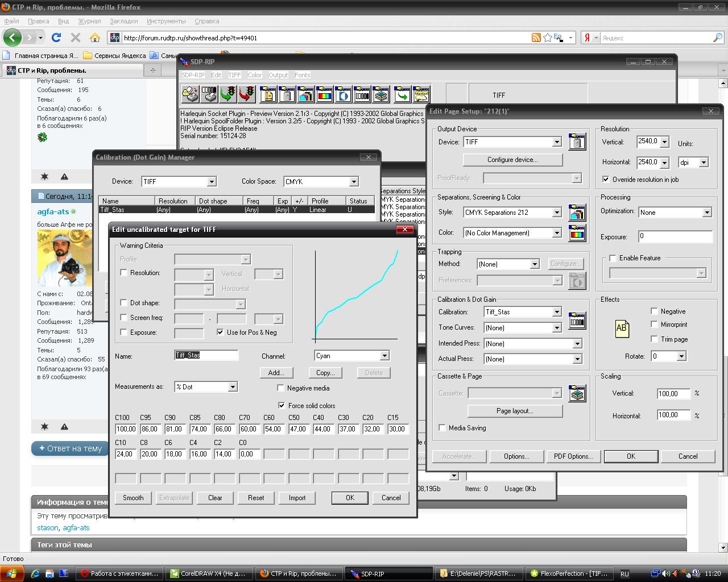Enable the Screen freq checkbox
This screenshot has width=728, height=582.
(123, 318)
